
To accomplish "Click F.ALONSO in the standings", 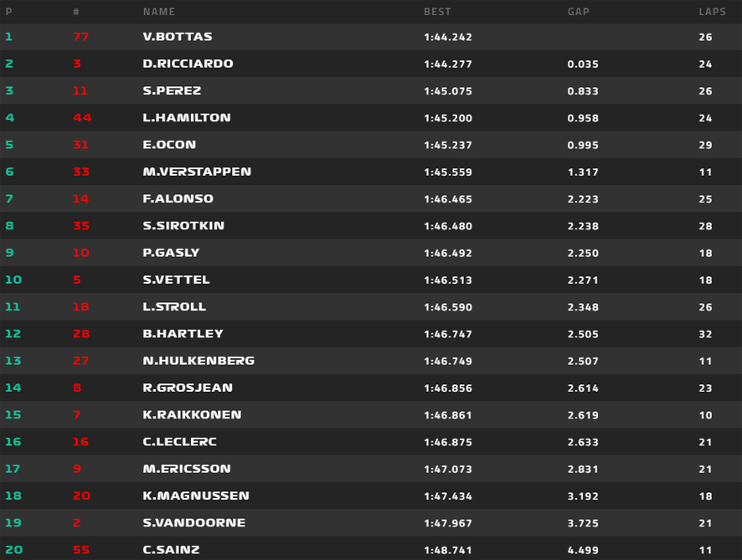I will coord(178,198).
